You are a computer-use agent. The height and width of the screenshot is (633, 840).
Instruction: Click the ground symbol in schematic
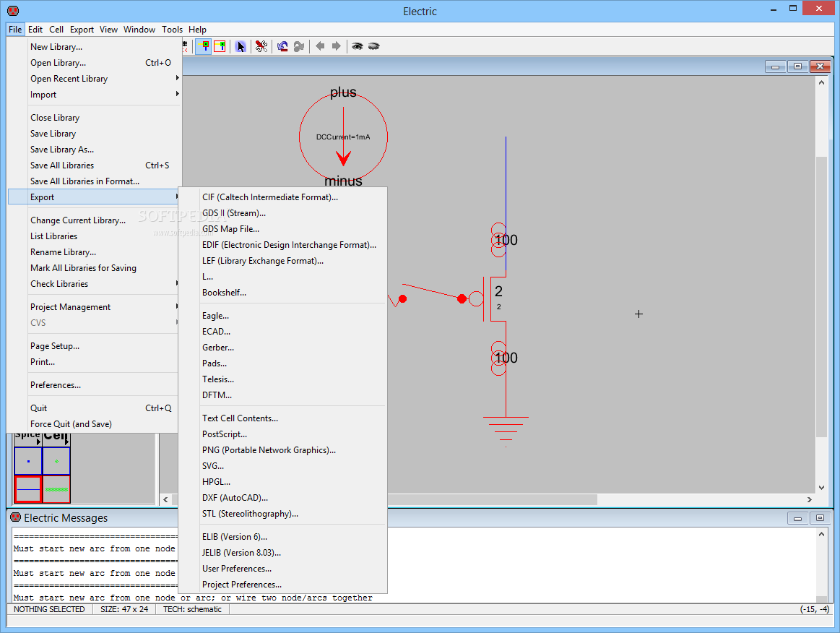tap(506, 431)
